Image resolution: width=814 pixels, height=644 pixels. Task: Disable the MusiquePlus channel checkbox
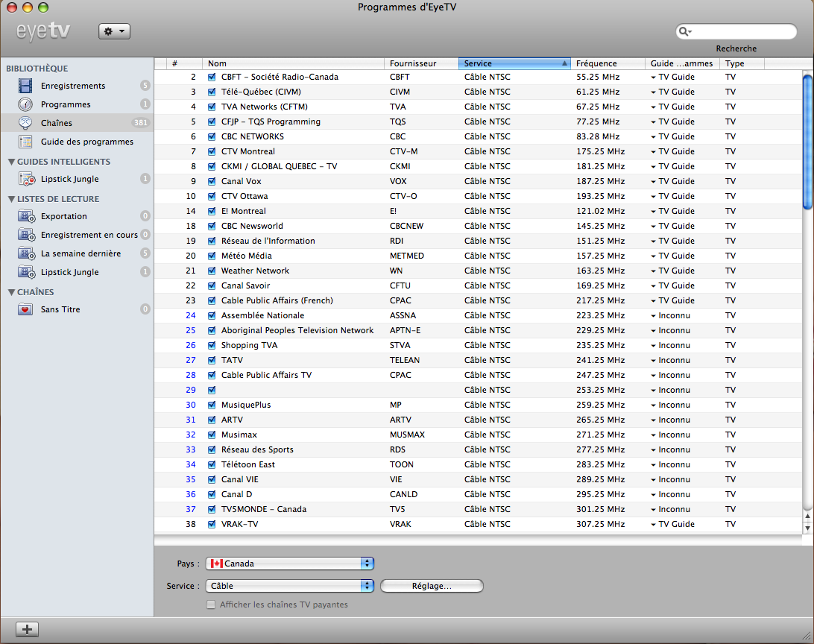[x=211, y=405]
